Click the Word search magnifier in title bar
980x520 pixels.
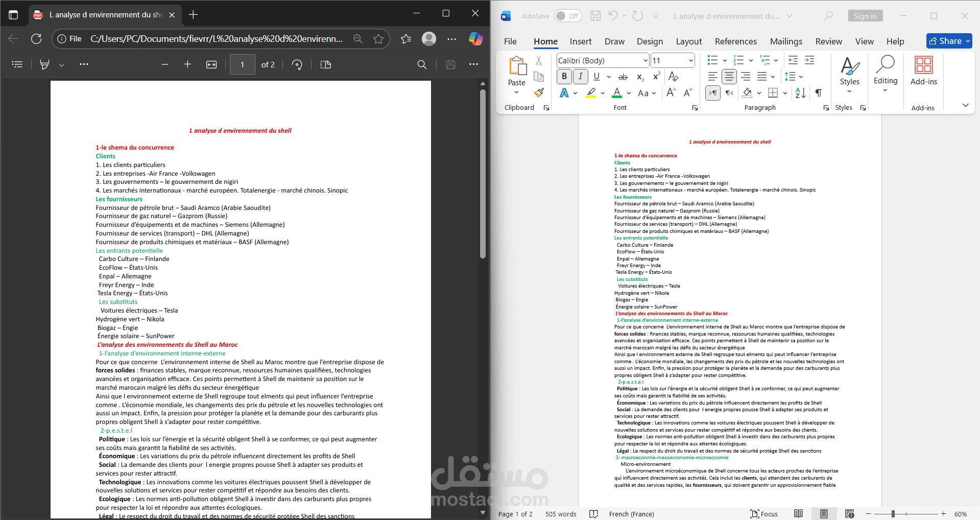[828, 16]
